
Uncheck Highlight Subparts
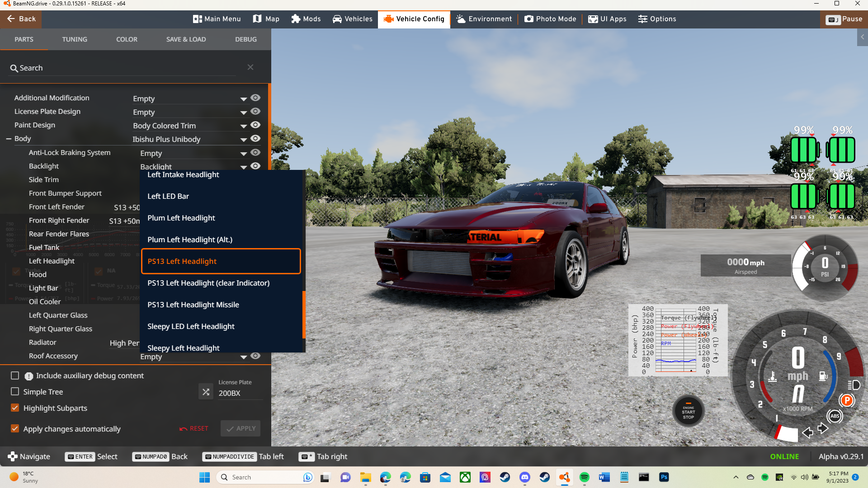pos(15,408)
